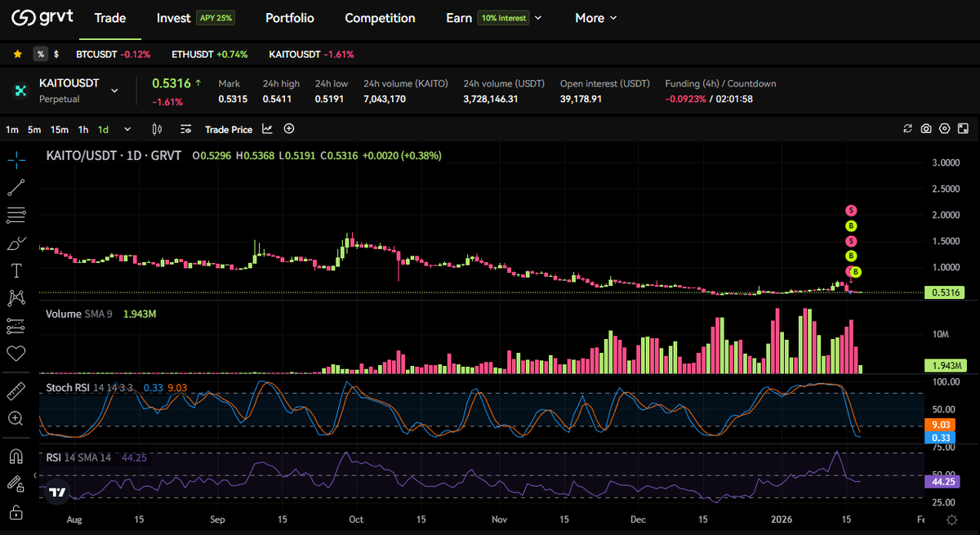Viewport: 980px width, 535px height.
Task: Click the favorites star icon
Action: tap(18, 54)
